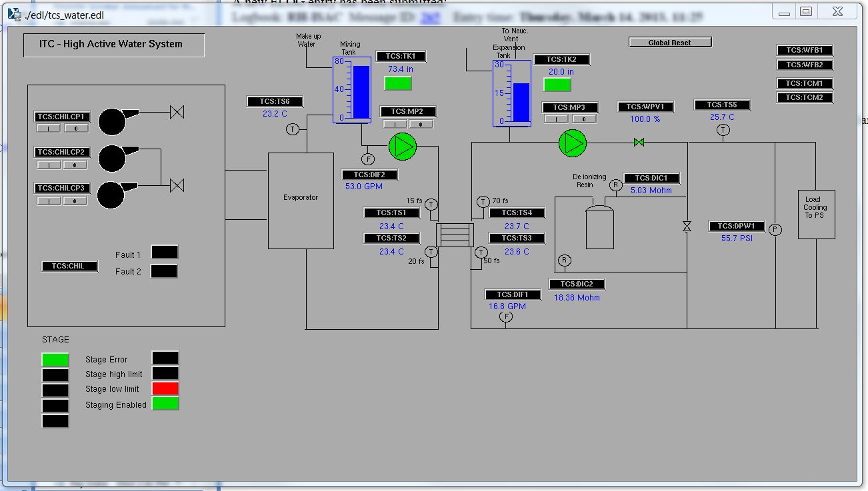This screenshot has height=491, width=868.
Task: Click the 15 fs temperature sensor circle
Action: pyautogui.click(x=431, y=205)
